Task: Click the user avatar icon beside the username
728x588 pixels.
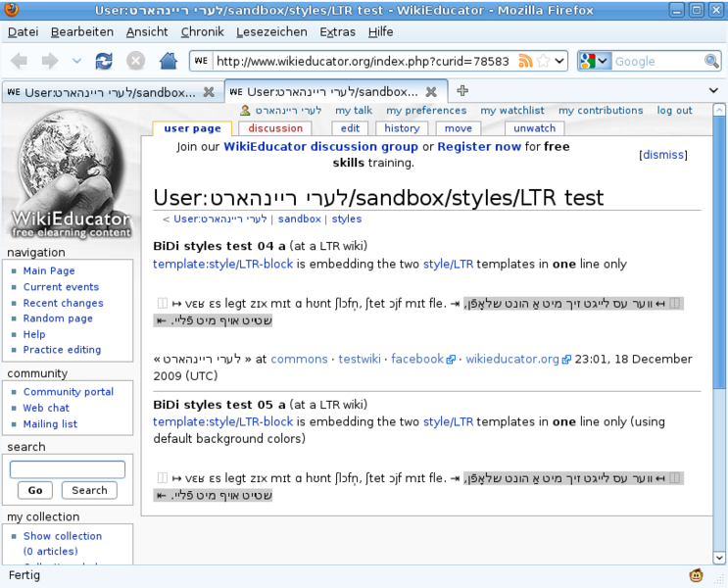Action: (245, 111)
